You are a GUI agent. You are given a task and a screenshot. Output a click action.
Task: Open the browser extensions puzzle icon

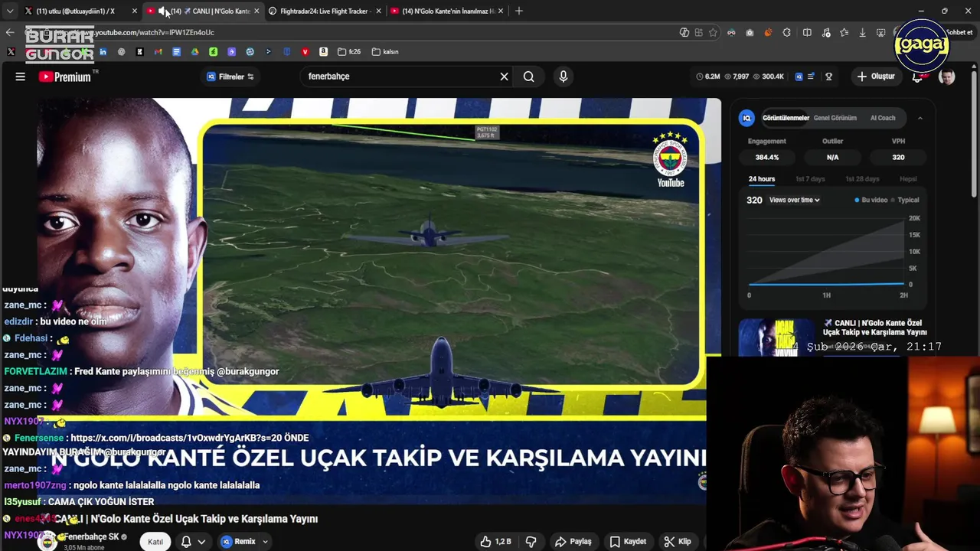pyautogui.click(x=786, y=33)
